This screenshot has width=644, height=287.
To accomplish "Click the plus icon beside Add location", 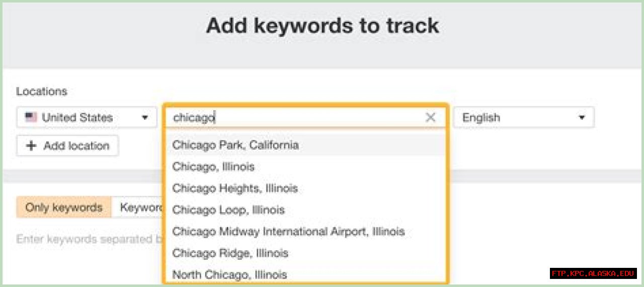I will (32, 146).
